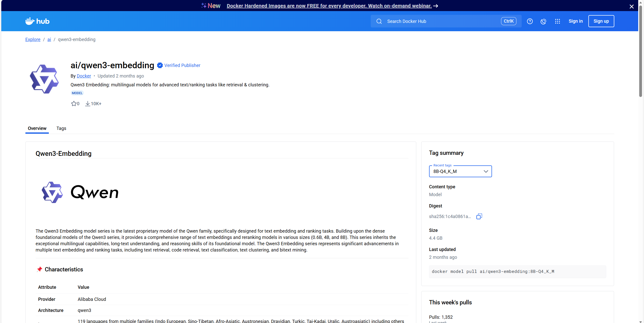
Task: Open the Docker Hardened Images webinar link
Action: coord(329,6)
